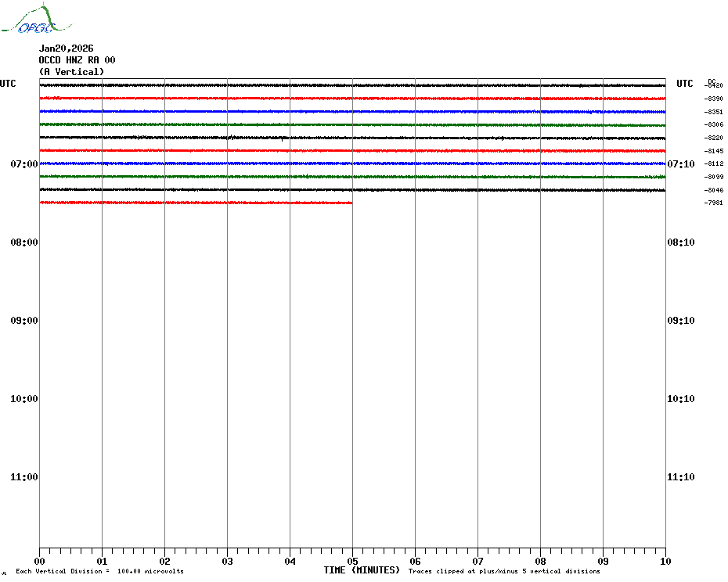
Task: Click the 09:10 end-time label
Action: coord(681,321)
